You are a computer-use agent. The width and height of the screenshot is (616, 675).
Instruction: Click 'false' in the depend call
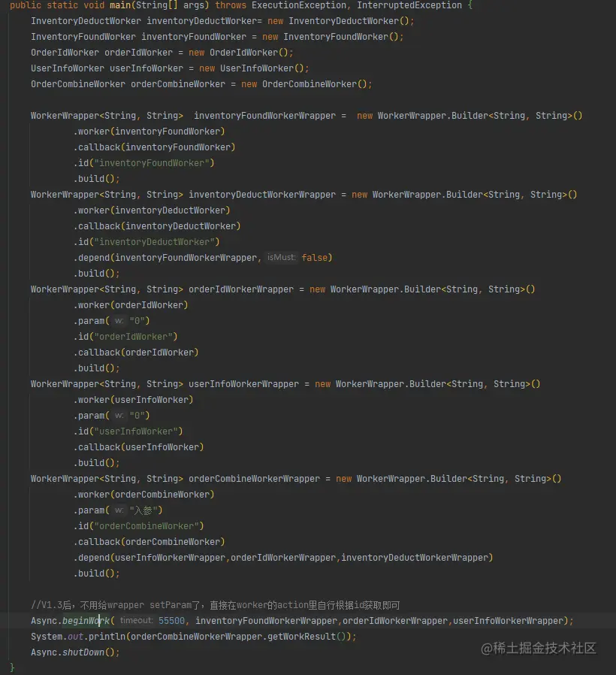[x=315, y=258]
